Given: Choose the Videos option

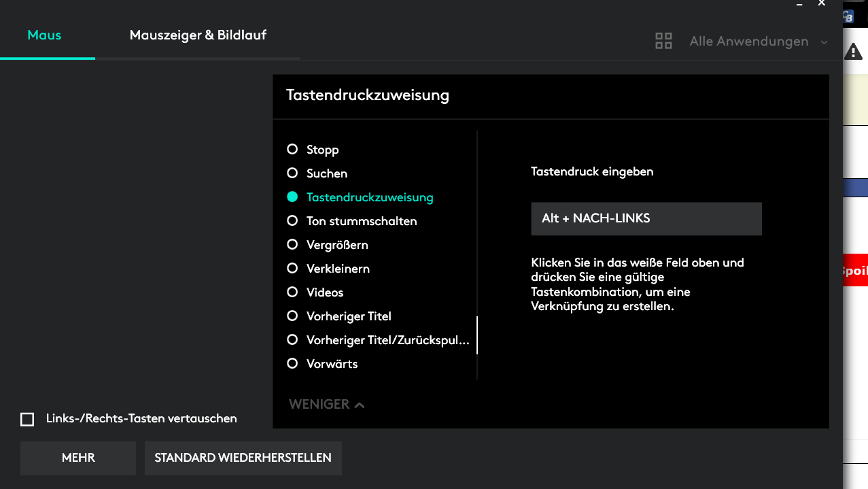Looking at the screenshot, I should tap(293, 292).
